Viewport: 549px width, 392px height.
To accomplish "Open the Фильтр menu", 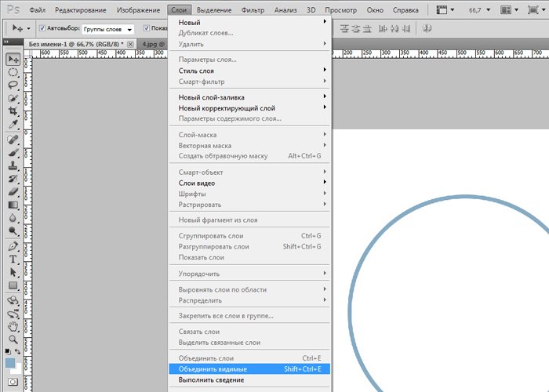I will (x=253, y=9).
